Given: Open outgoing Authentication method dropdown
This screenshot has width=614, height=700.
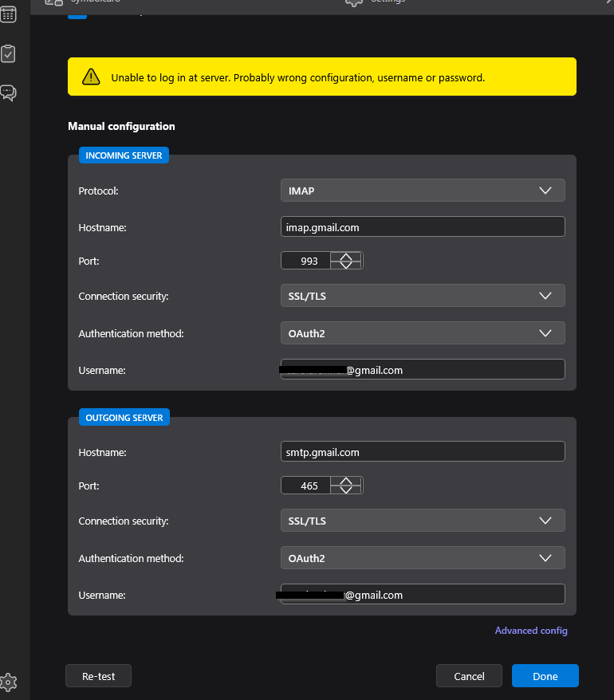Looking at the screenshot, I should 422,558.
